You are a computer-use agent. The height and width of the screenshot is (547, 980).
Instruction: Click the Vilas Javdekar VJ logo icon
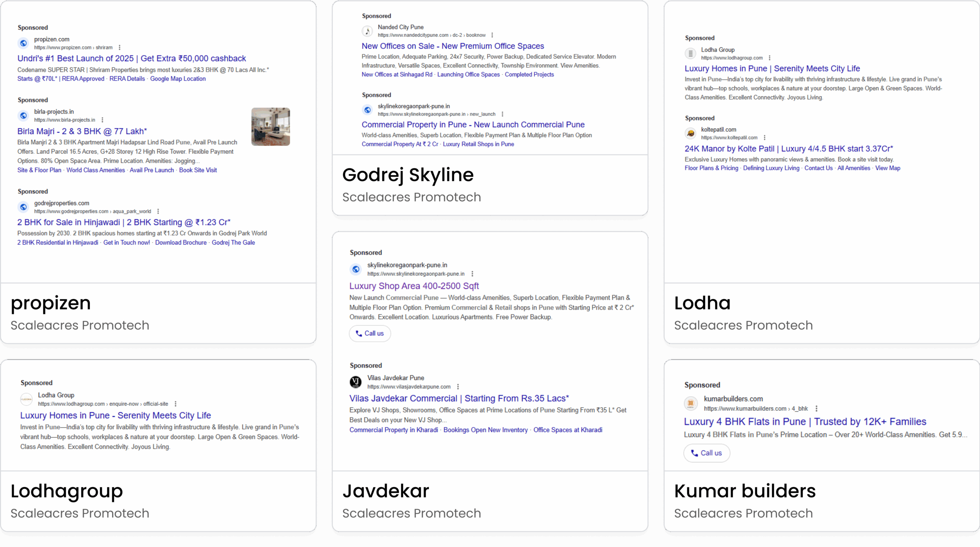click(356, 382)
